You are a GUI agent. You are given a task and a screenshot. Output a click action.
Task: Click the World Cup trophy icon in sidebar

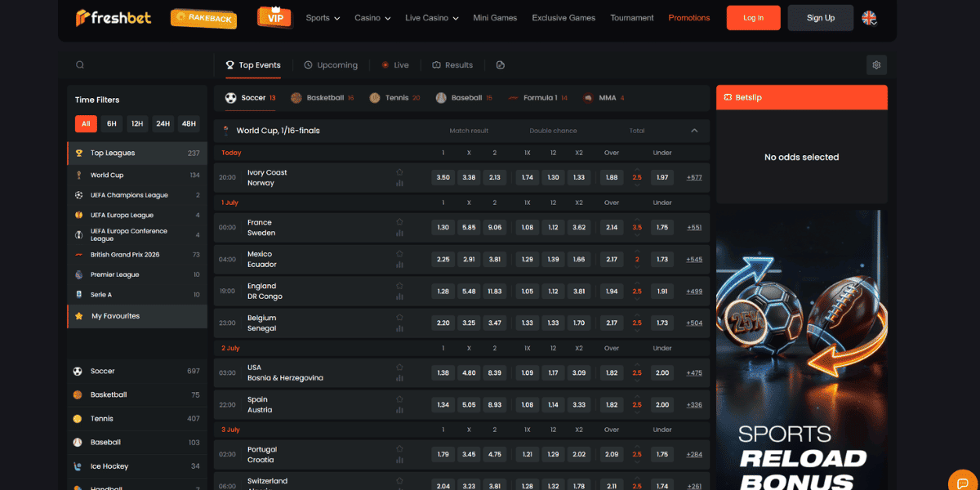(78, 175)
